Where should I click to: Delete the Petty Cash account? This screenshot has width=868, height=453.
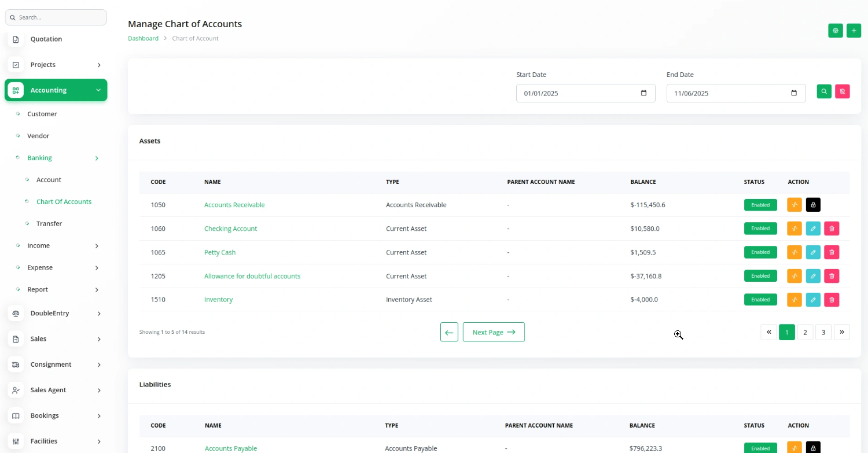click(x=832, y=252)
